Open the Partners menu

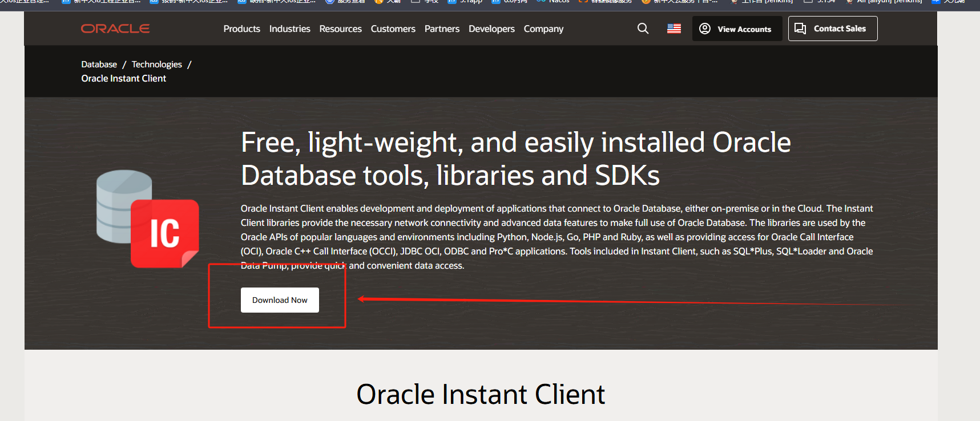point(442,29)
